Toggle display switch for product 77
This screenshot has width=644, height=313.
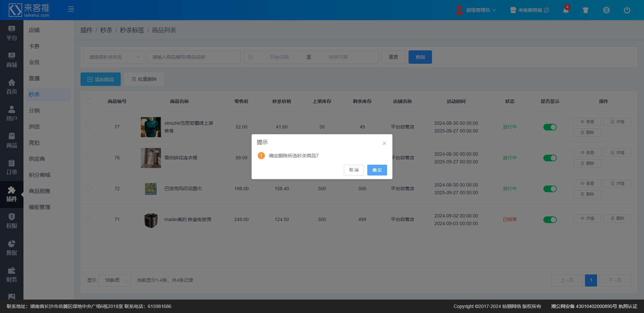pos(550,127)
